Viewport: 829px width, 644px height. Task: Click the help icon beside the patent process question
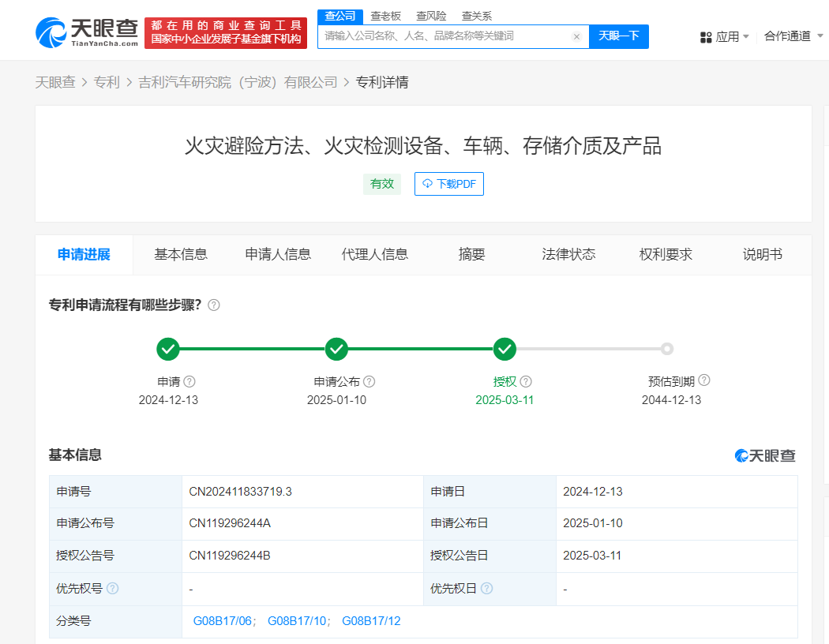(214, 305)
